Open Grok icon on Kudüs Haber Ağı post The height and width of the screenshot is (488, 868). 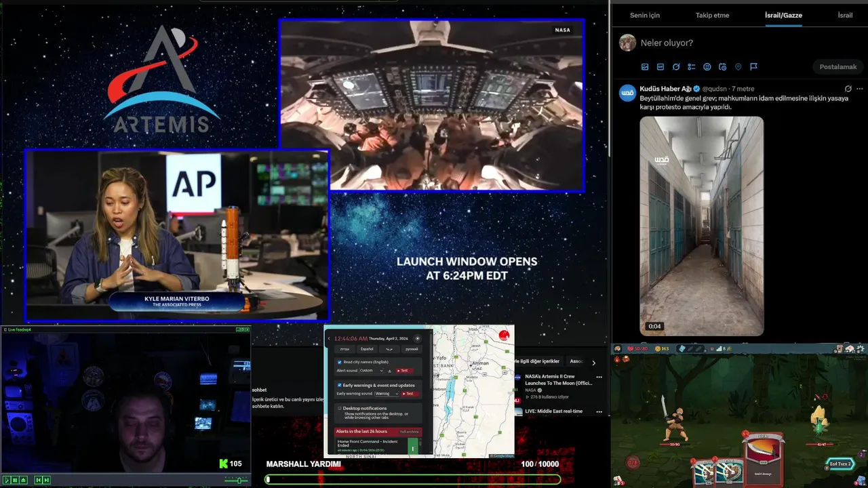[848, 89]
